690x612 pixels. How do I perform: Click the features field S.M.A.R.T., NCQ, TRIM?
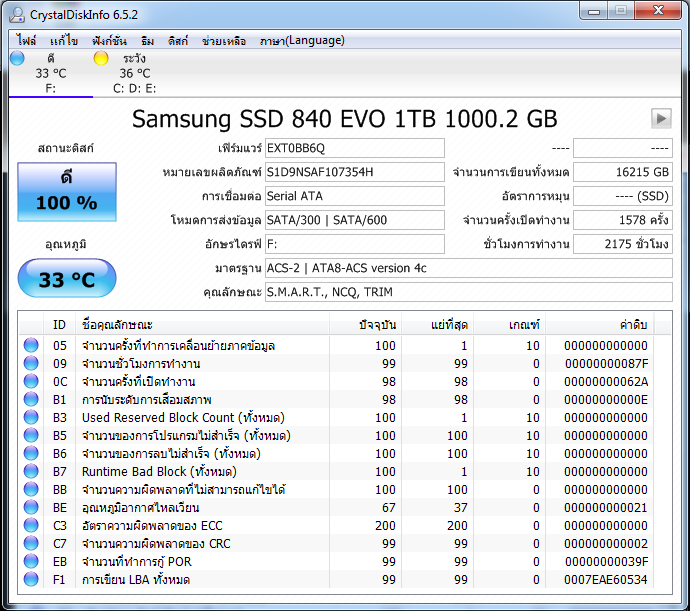(469, 292)
